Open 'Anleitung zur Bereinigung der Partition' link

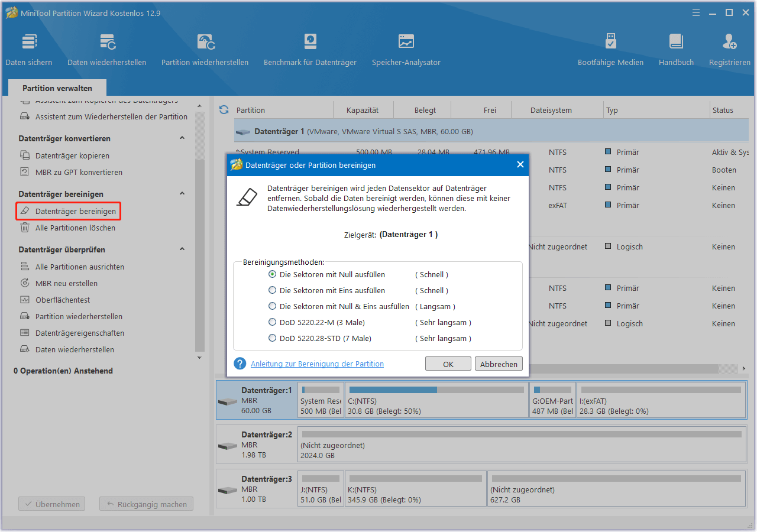317,364
